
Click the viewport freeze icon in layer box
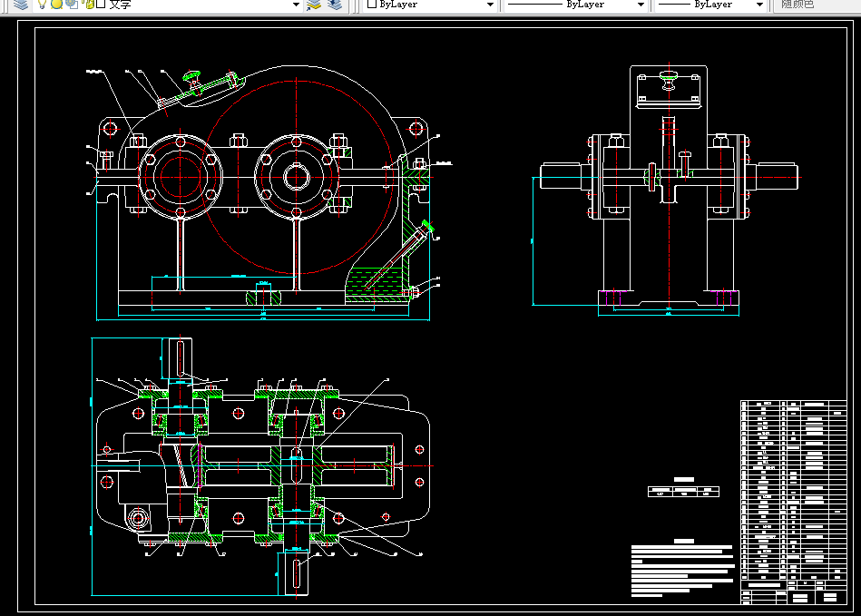71,5
